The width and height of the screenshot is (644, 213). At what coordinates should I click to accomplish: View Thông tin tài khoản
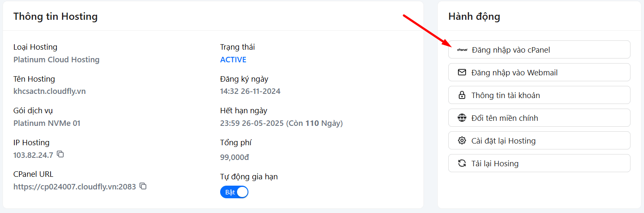539,95
